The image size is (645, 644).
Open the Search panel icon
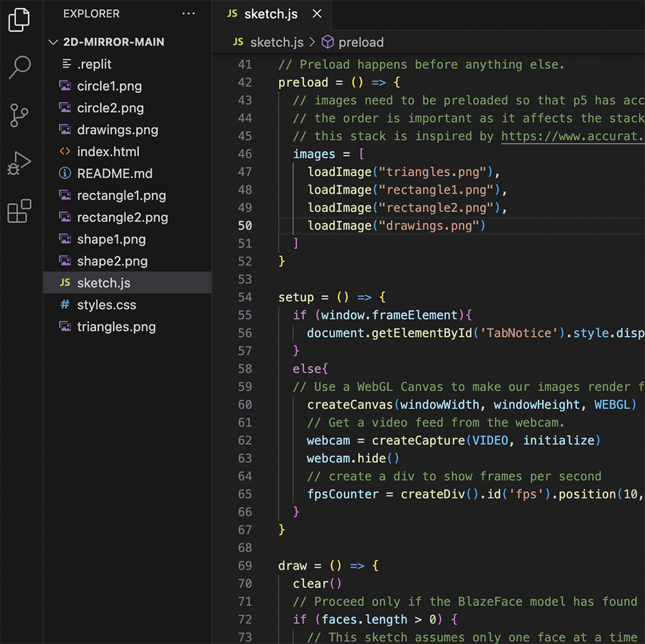pyautogui.click(x=19, y=67)
